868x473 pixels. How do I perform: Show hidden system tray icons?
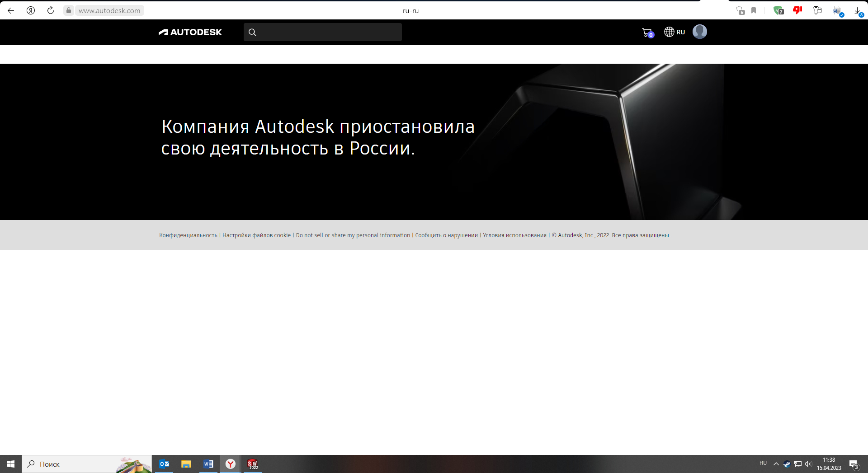[x=776, y=464]
